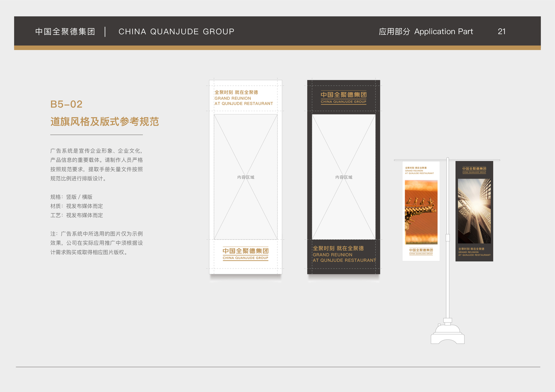Click 'CHINA QUANJUDE GROUP' header text
Image resolution: width=555 pixels, height=392 pixels.
[176, 32]
